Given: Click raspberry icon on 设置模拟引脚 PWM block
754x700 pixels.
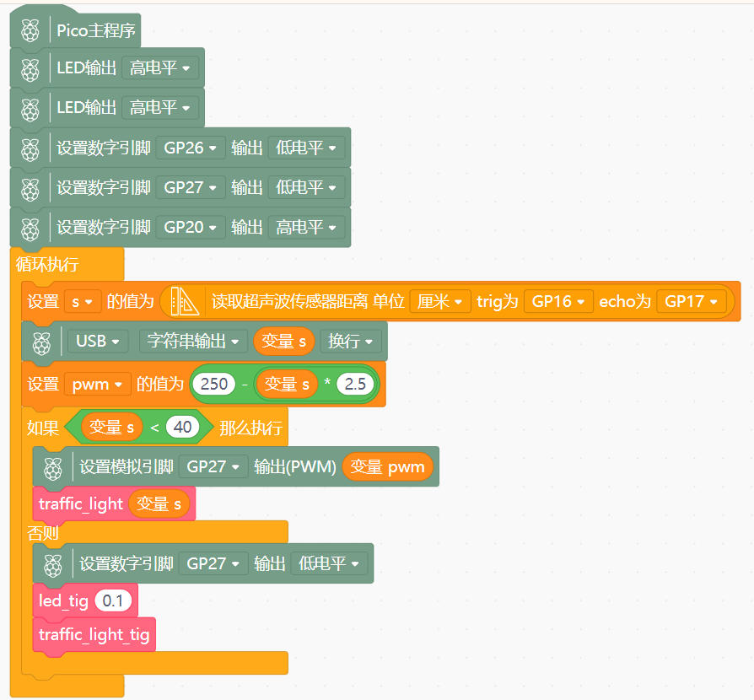Looking at the screenshot, I should click(53, 467).
